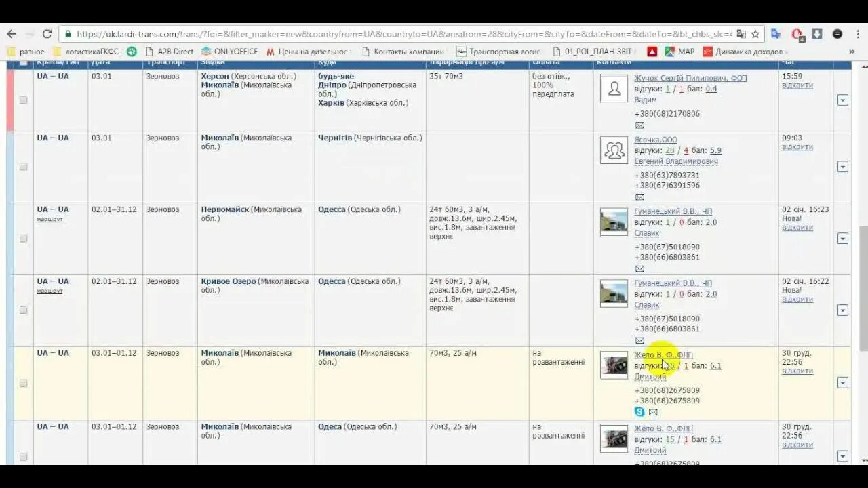The image size is (868, 488).
Task: Tick checkbox for Первомайск–Одесса row
Action: click(x=23, y=239)
